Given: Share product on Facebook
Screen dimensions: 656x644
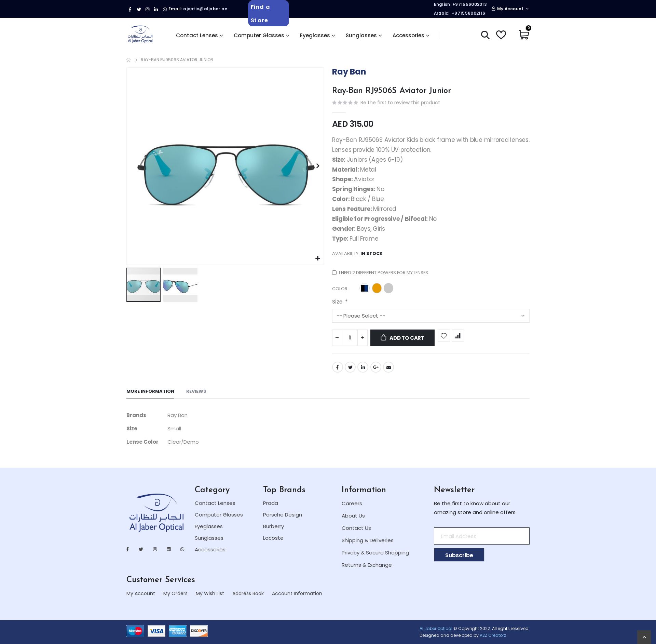Looking at the screenshot, I should (x=338, y=367).
